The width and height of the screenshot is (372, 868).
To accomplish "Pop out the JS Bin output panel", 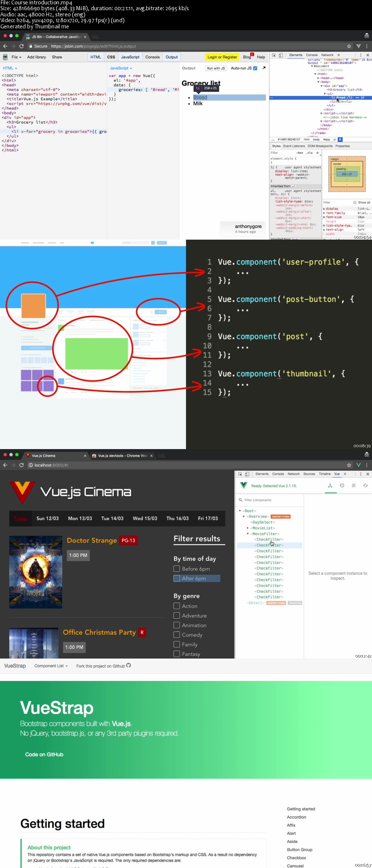I will point(264,68).
